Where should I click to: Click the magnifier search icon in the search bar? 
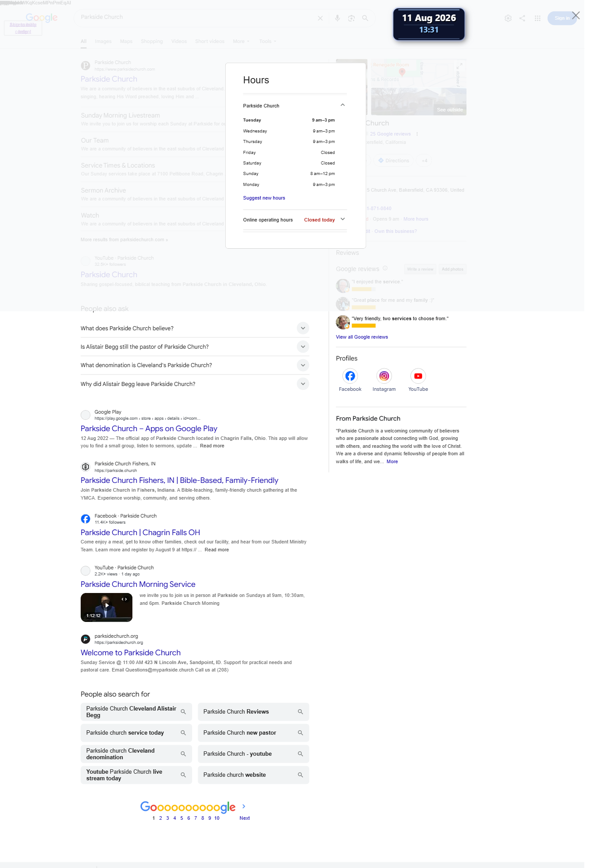(365, 18)
